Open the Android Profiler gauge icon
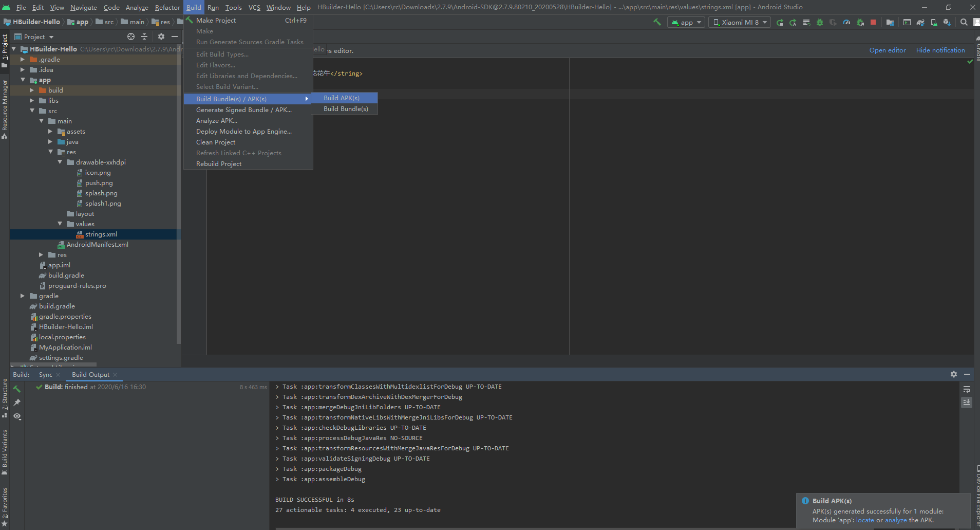 point(846,22)
